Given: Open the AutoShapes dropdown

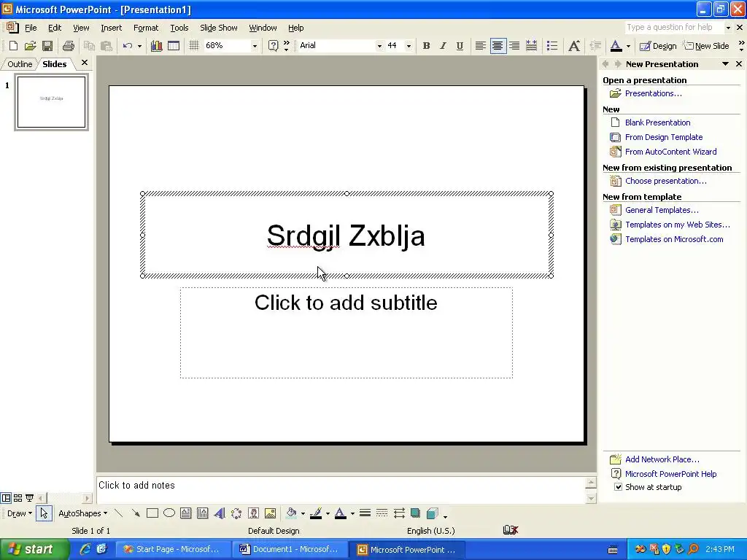Looking at the screenshot, I should coord(83,513).
